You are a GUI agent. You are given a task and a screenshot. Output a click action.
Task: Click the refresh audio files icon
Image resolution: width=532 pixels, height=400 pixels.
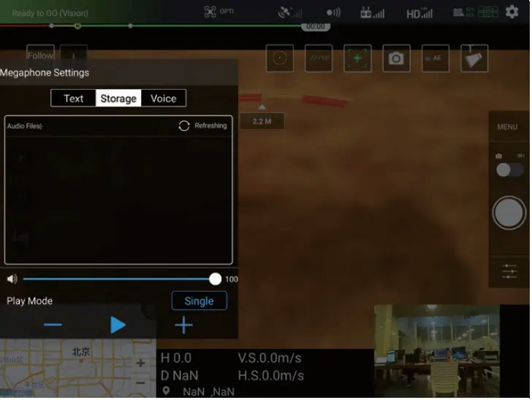[184, 126]
